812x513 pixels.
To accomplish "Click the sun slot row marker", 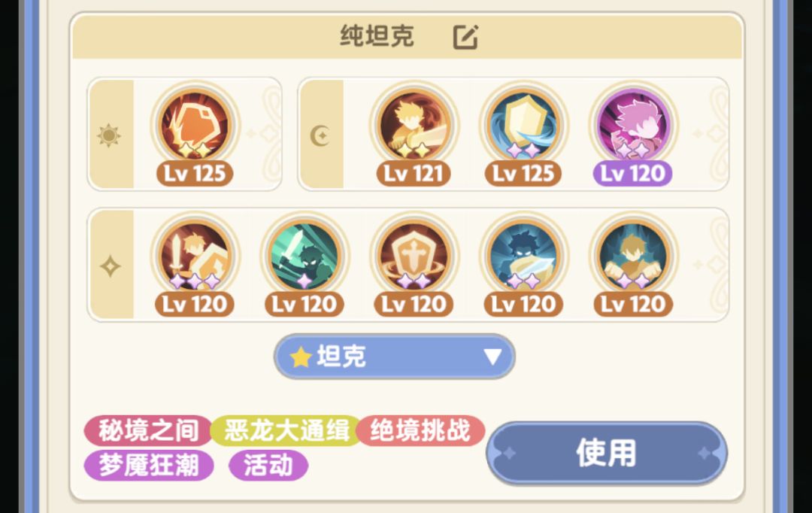I will [109, 135].
